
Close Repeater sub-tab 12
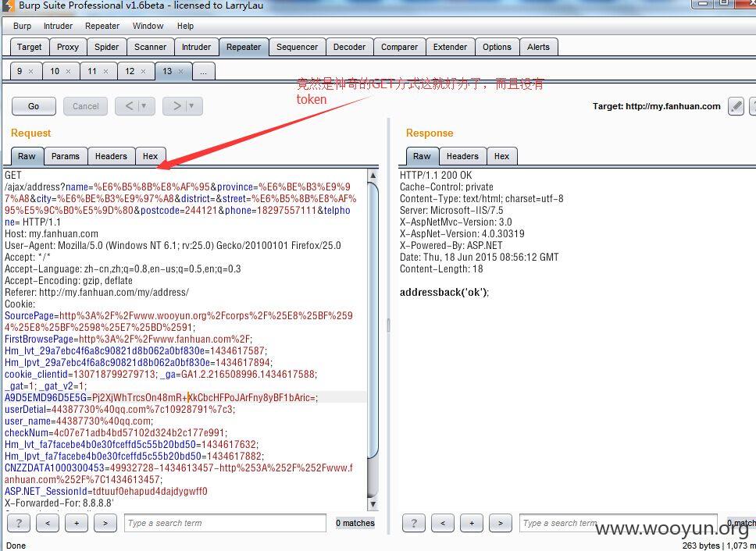coord(143,71)
